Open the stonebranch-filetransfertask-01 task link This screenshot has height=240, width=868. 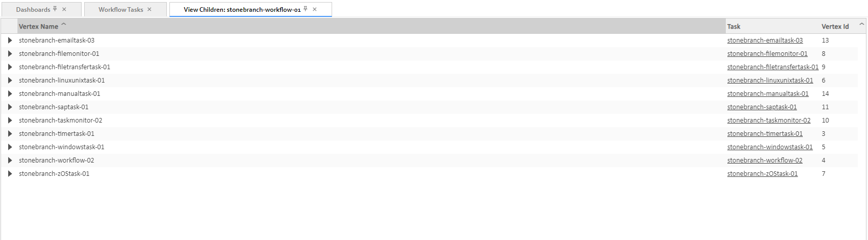point(773,67)
